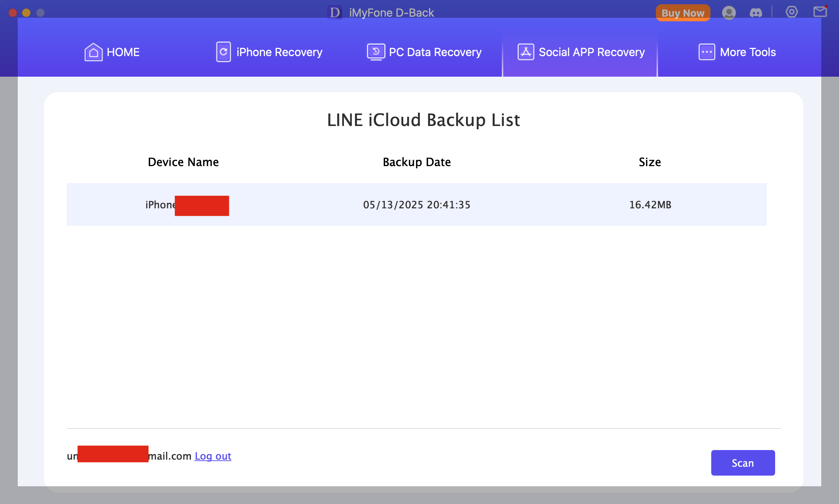Screen dimensions: 839x504
Task: Close the window with red button
Action: 13,13
